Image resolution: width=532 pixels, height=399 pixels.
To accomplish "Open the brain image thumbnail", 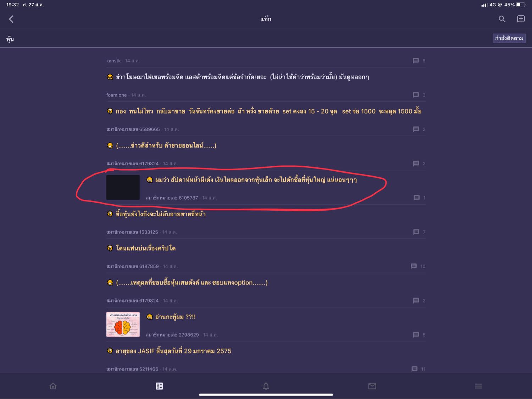I will tap(123, 325).
